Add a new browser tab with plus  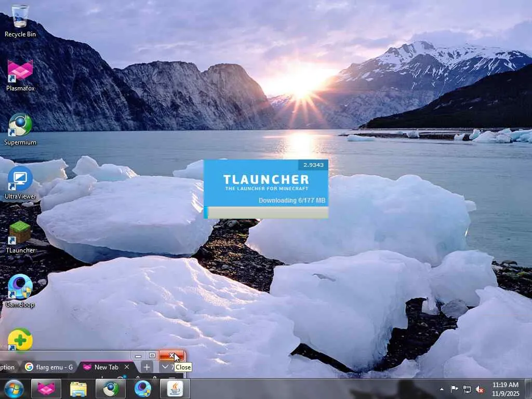coord(147,367)
